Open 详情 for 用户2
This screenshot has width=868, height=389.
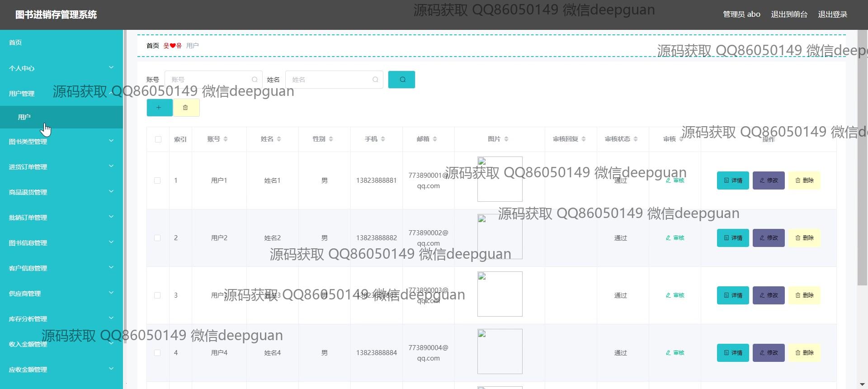click(733, 238)
